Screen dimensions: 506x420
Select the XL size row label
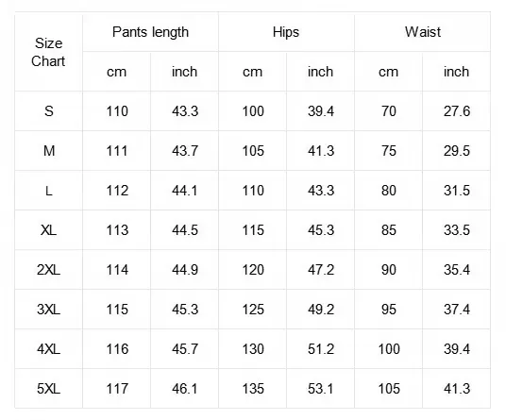[x=48, y=230]
